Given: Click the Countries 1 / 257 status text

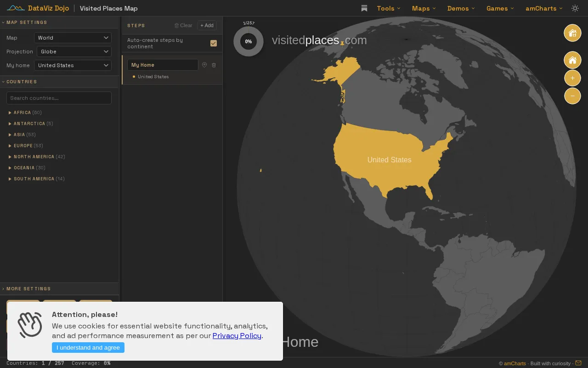Looking at the screenshot, I should point(35,363).
